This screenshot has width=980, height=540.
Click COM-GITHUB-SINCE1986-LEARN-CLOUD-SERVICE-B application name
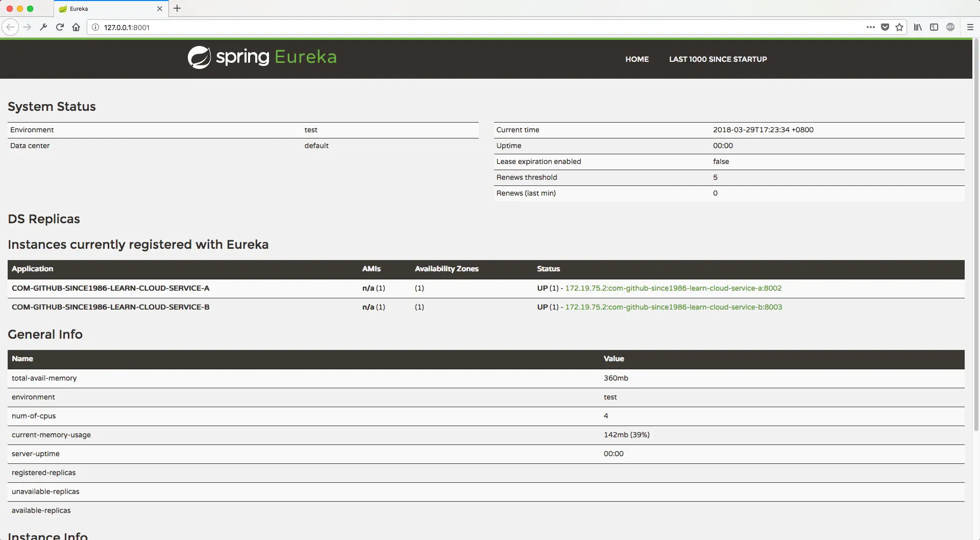point(110,307)
